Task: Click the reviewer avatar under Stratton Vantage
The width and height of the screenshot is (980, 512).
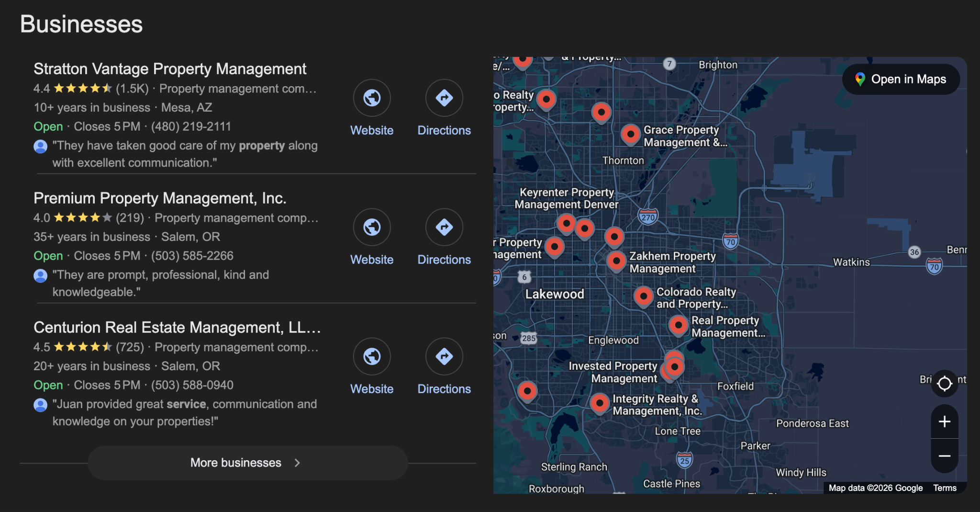Action: 41,146
